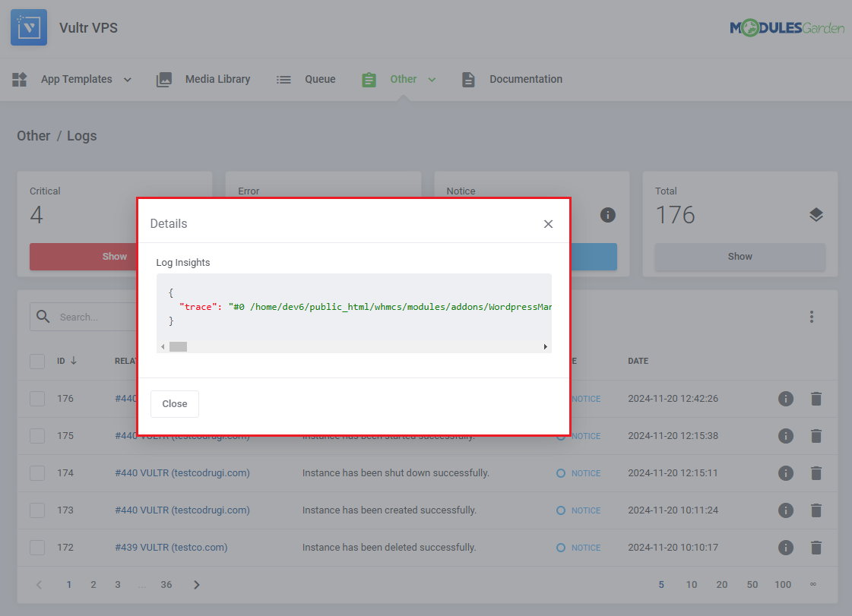This screenshot has height=616, width=852.
Task: Click the right scroll arrow in Log Insights
Action: (546, 346)
